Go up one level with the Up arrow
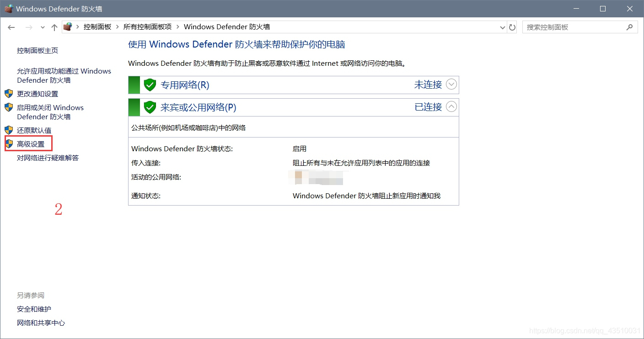644x339 pixels. pyautogui.click(x=54, y=27)
